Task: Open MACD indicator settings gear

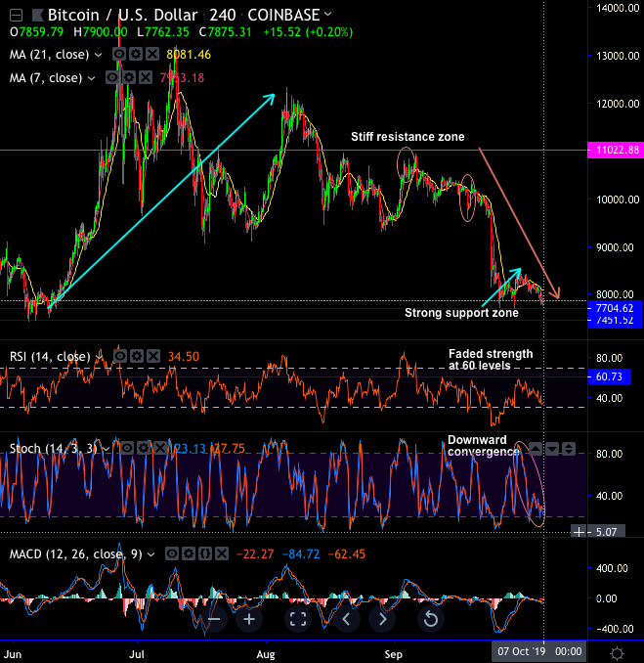Action: point(189,553)
